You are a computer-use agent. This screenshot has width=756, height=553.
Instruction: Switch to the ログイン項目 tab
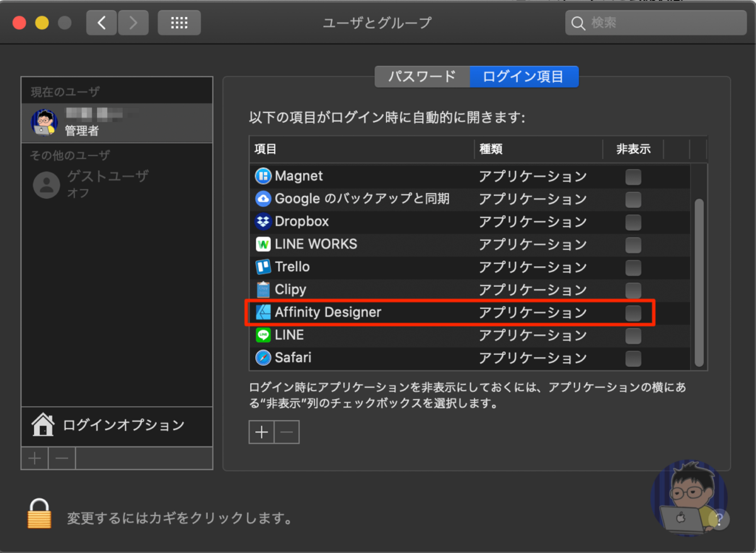524,77
